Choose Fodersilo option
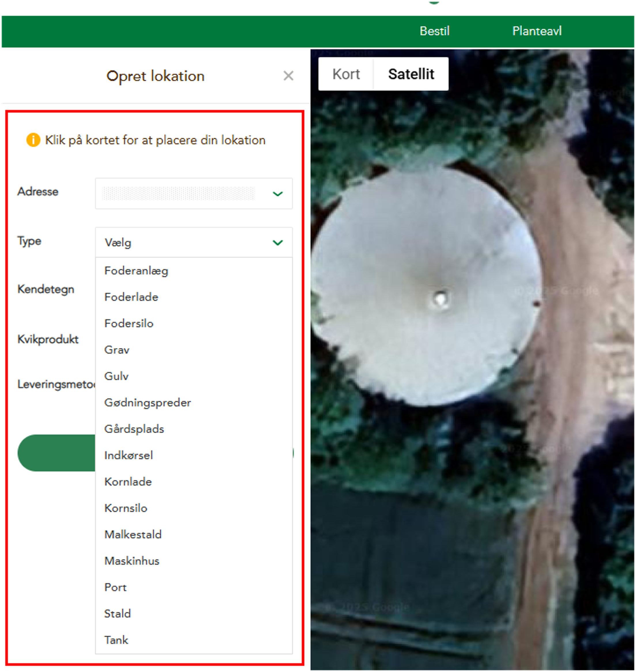This screenshot has width=636, height=672. [x=129, y=323]
